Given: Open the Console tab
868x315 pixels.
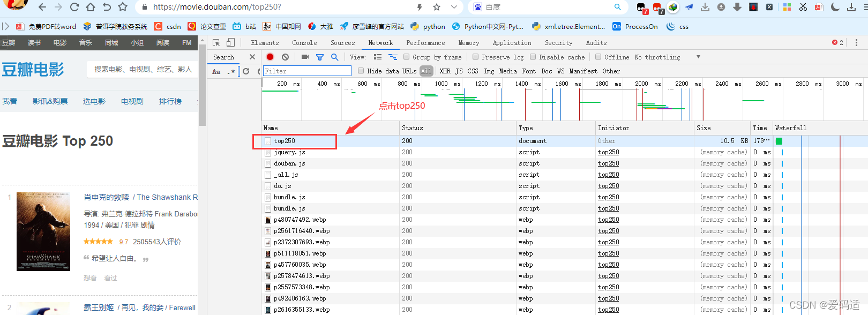Looking at the screenshot, I should [x=304, y=43].
